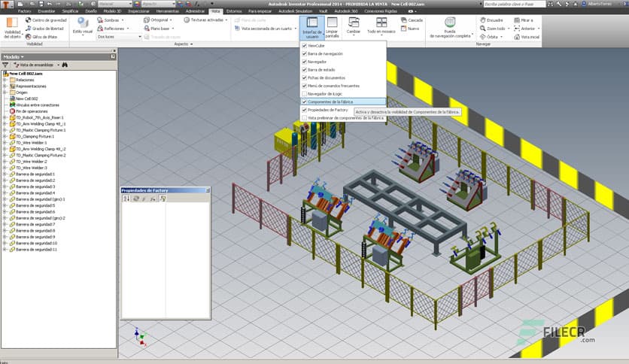
Task: Uncheck Barra de navegación
Action: [305, 53]
